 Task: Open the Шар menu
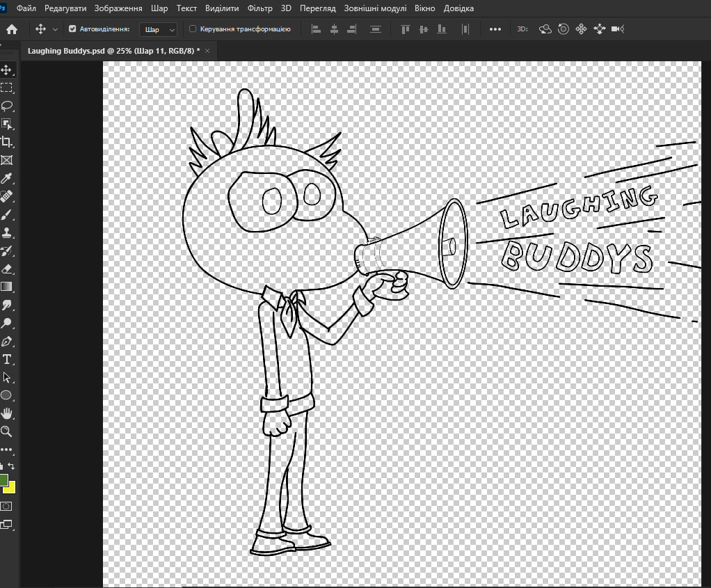[x=159, y=8]
